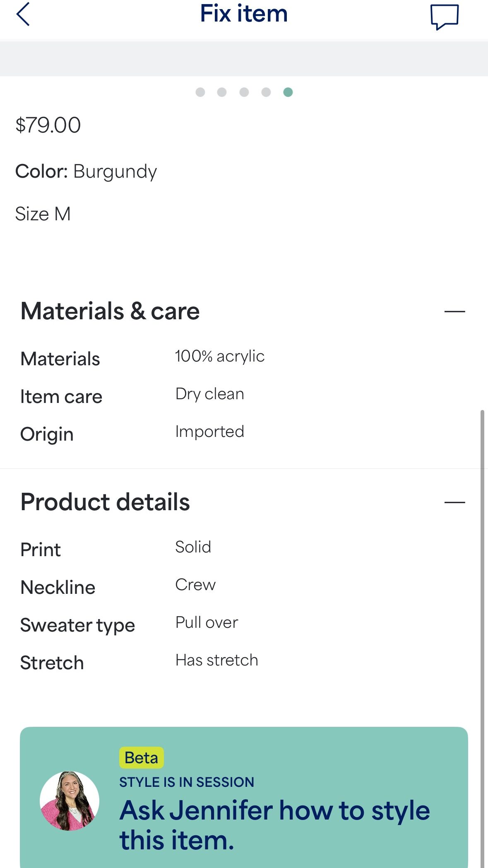
Task: Tap Jennifer's stylist avatar photo
Action: [70, 801]
